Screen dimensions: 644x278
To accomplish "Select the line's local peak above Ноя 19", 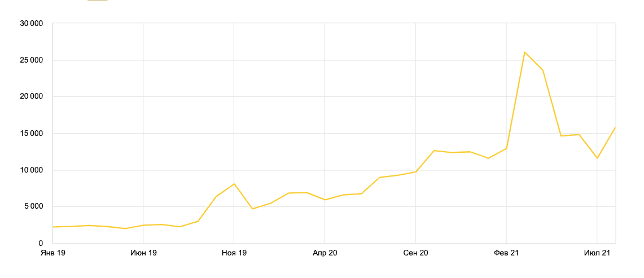I will coord(234,184).
